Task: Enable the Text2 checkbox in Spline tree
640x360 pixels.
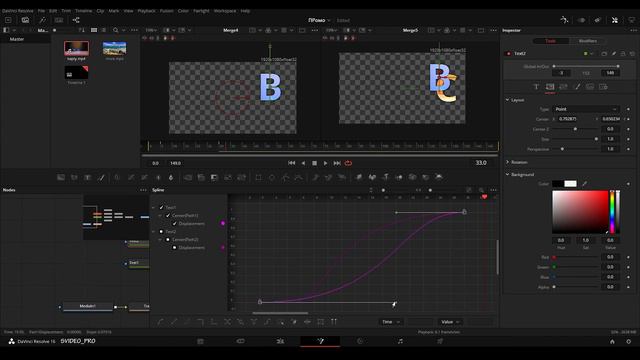Action: [x=161, y=231]
